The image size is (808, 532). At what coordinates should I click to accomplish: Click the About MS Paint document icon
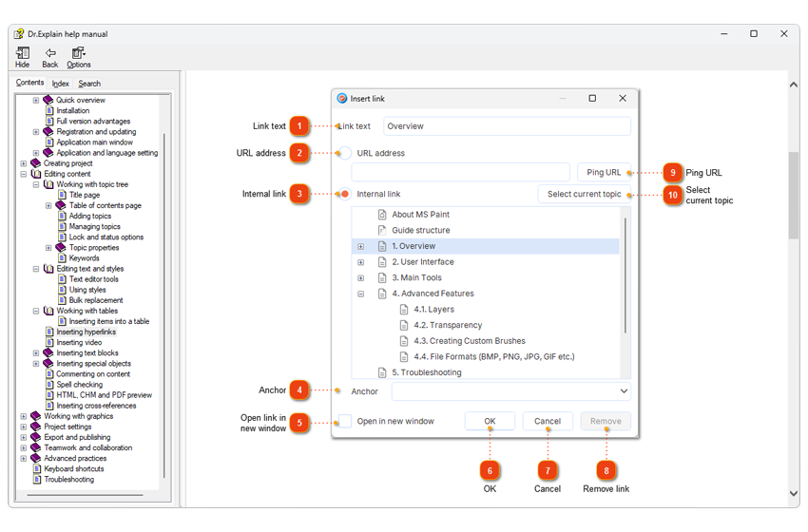382,215
